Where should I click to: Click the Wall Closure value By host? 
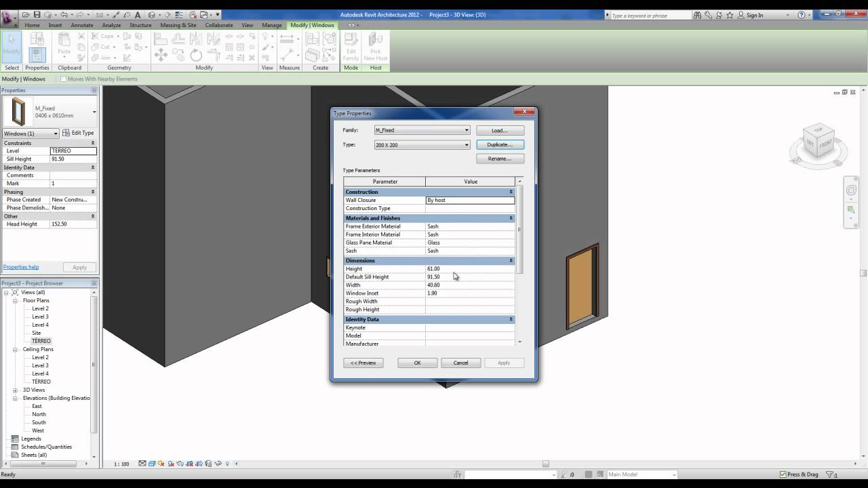coord(470,200)
